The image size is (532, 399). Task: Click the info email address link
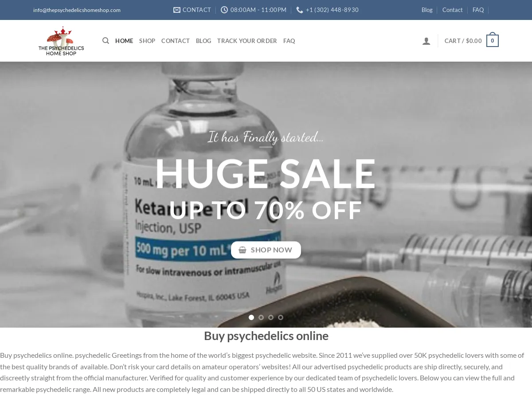[77, 10]
